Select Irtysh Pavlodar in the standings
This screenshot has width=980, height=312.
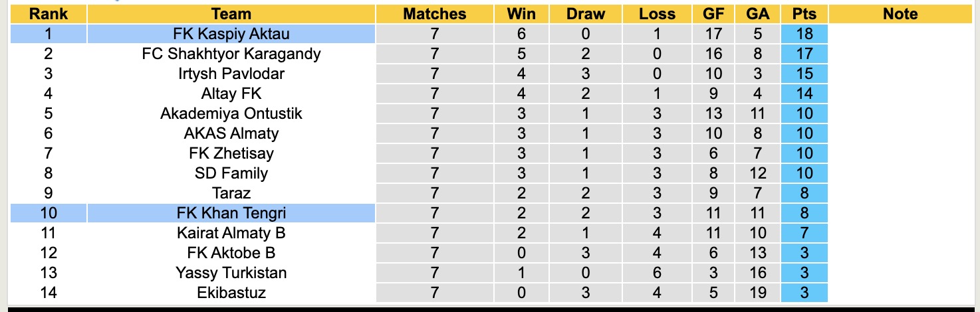[x=231, y=74]
